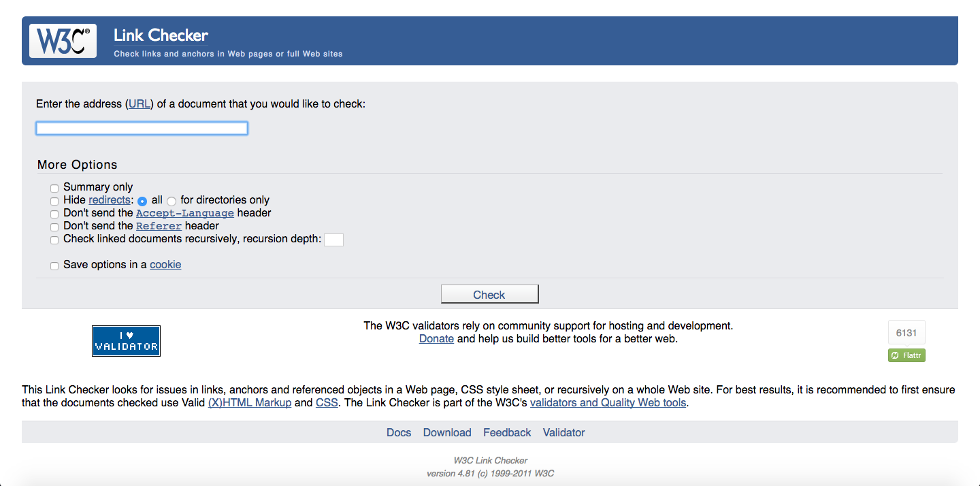The height and width of the screenshot is (486, 980).
Task: Go to Feedback in footer navigation
Action: tap(507, 433)
